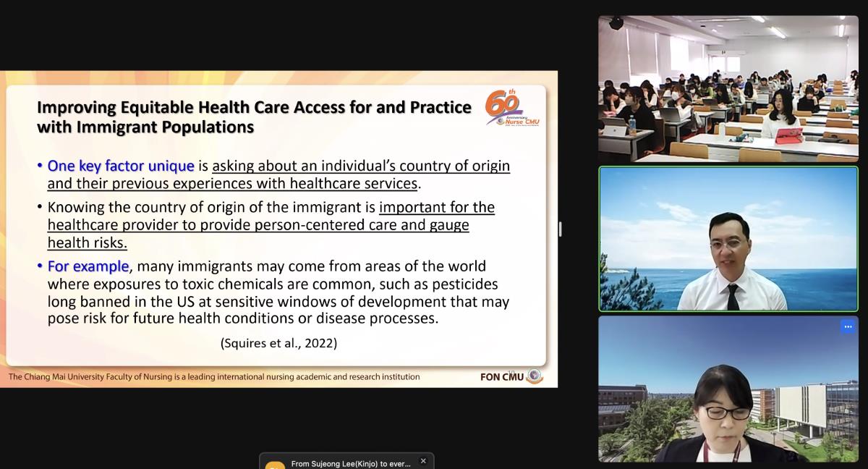
Task: Click the blue text "For example"
Action: (88, 266)
